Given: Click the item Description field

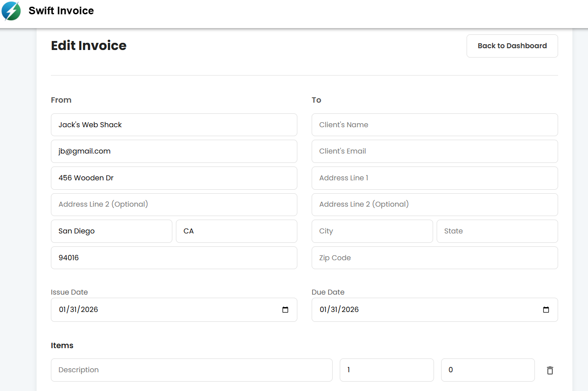Looking at the screenshot, I should pyautogui.click(x=192, y=370).
